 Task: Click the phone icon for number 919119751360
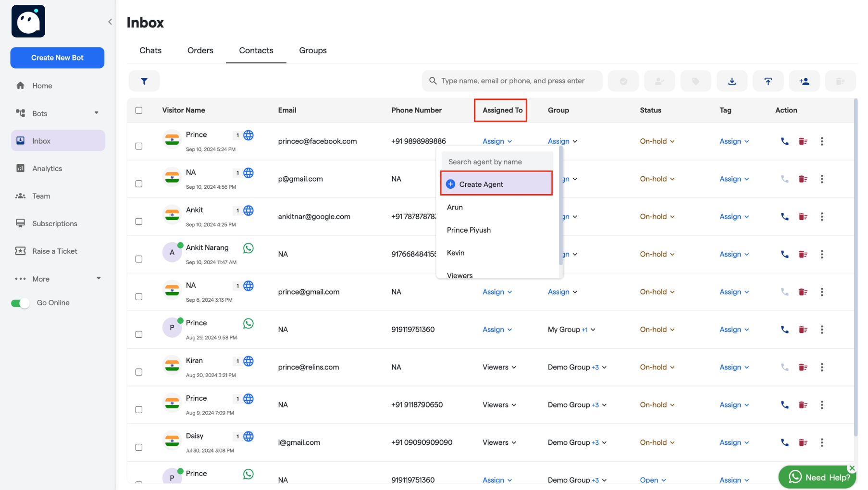pyautogui.click(x=785, y=330)
